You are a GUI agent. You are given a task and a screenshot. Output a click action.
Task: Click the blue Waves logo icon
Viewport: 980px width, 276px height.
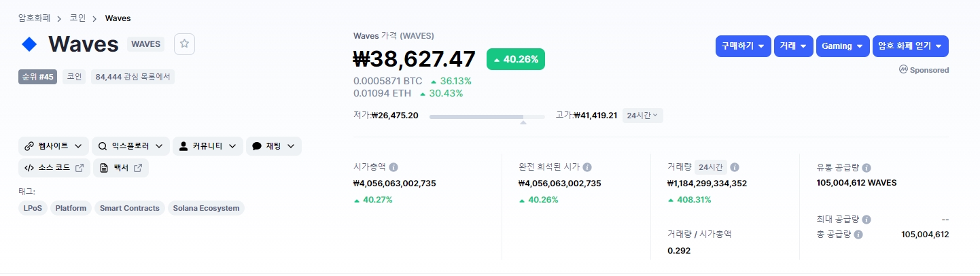tap(29, 44)
